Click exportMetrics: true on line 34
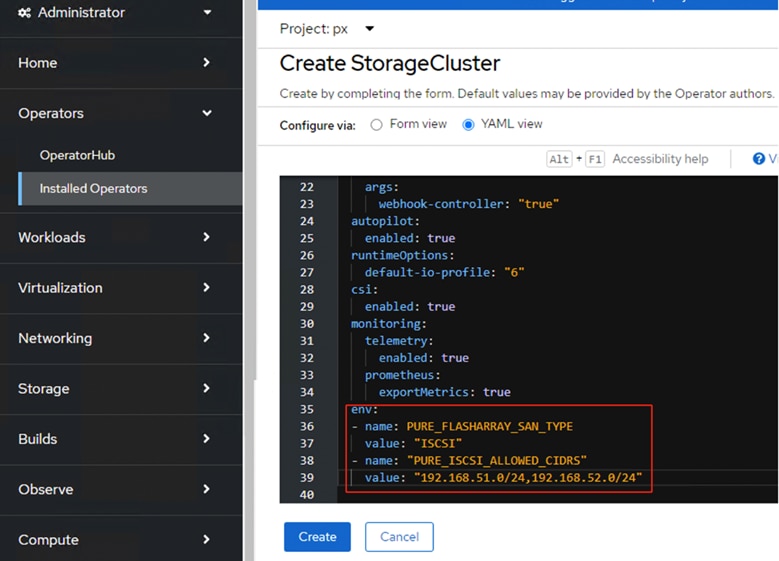This screenshot has height=561, width=779. [445, 392]
